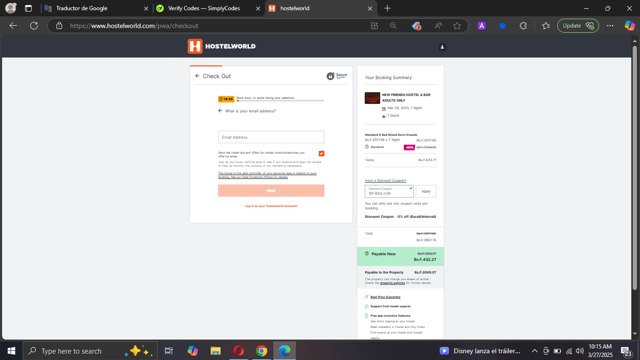Click the guest icon beside 1 Guest
The width and height of the screenshot is (640, 360).
pyautogui.click(x=384, y=116)
